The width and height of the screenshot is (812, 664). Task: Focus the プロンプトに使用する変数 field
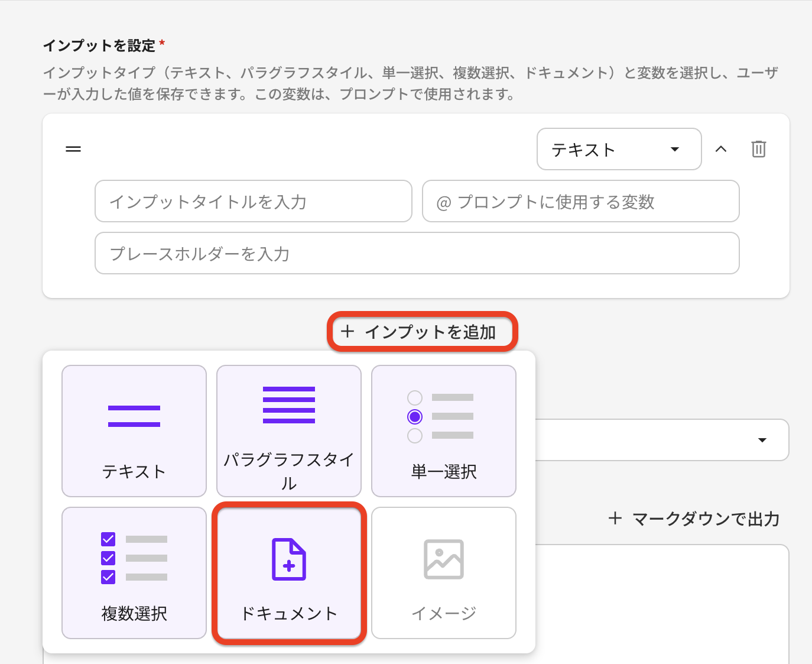click(x=580, y=202)
